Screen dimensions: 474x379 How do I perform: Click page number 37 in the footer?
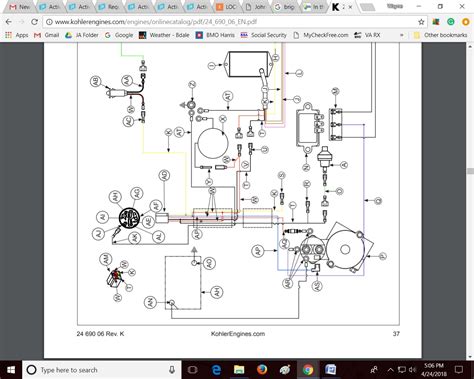tap(396, 334)
